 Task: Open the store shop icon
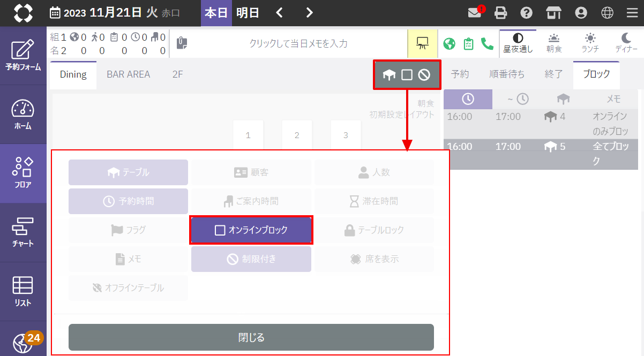(x=553, y=13)
